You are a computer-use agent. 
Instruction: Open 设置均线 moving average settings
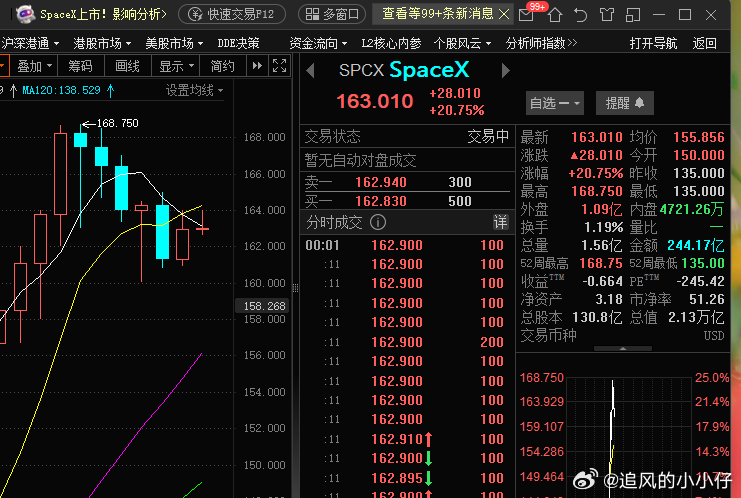pyautogui.click(x=194, y=90)
